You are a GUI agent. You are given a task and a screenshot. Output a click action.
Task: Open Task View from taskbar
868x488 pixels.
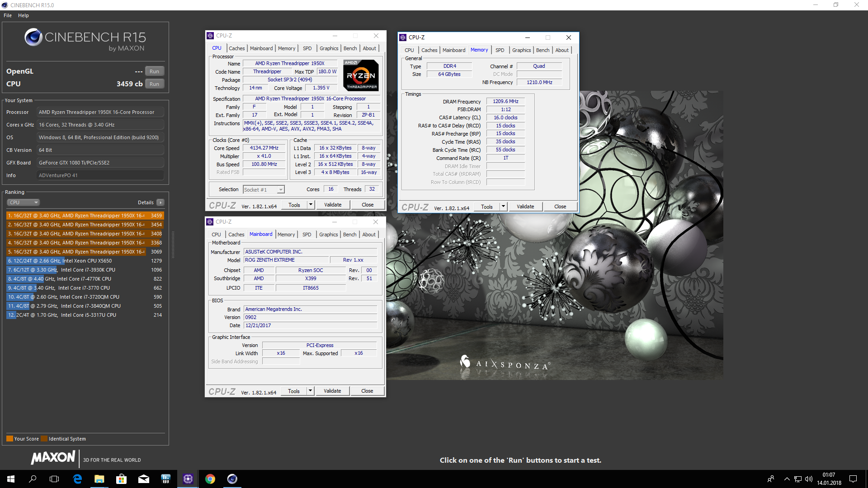coord(54,479)
